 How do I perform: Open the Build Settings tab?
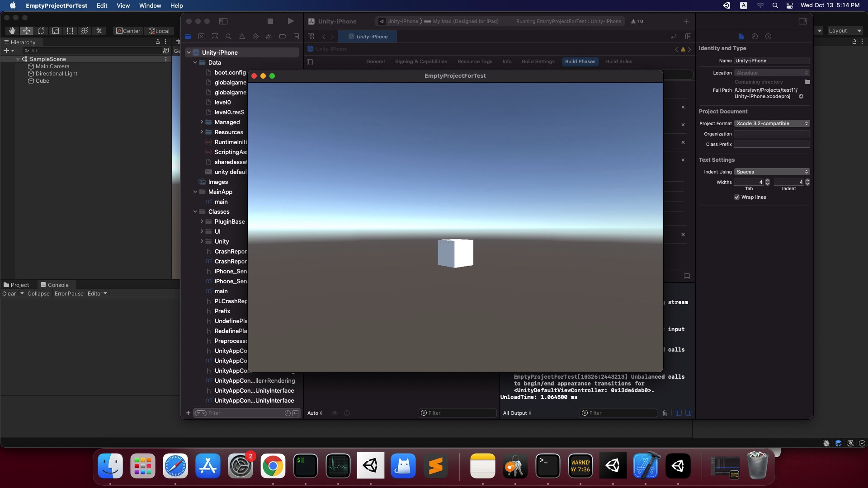[538, 61]
